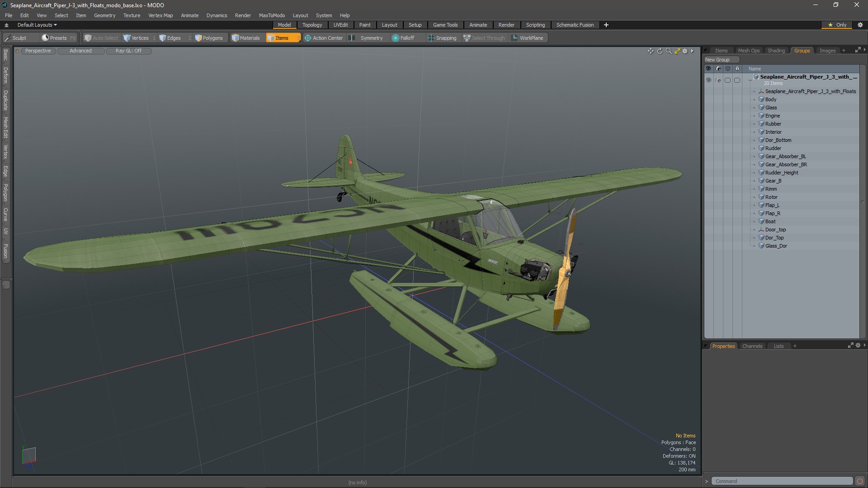The width and height of the screenshot is (868, 488).
Task: Click the Ray GL: Off button
Action: click(x=128, y=51)
